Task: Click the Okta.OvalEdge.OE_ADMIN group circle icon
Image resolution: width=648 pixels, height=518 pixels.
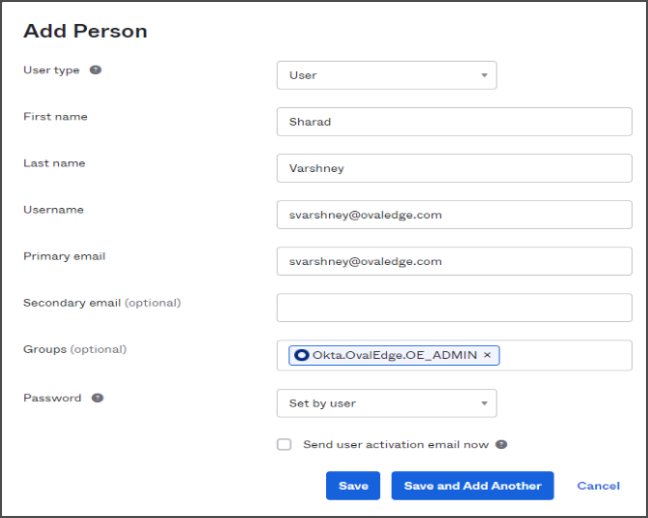Action: pyautogui.click(x=302, y=355)
